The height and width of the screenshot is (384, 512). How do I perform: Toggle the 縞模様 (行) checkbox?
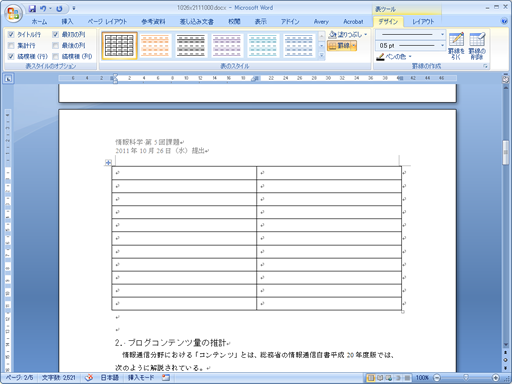tap(11, 56)
